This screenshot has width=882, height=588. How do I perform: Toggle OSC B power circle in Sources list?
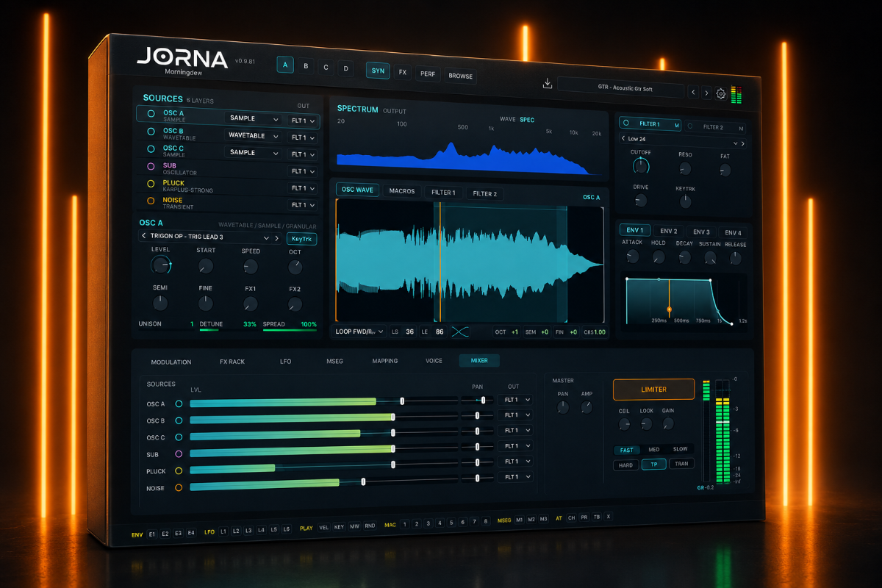point(151,132)
